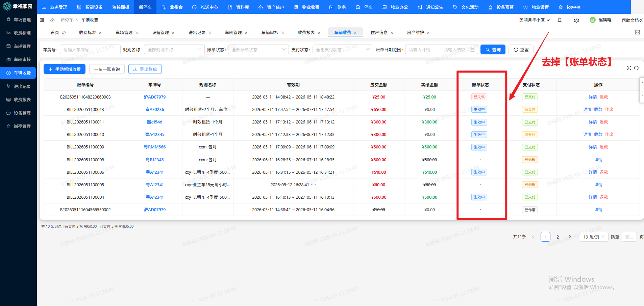
Task: Open 车辆审核 in the left sidebar
Action: click(19, 60)
